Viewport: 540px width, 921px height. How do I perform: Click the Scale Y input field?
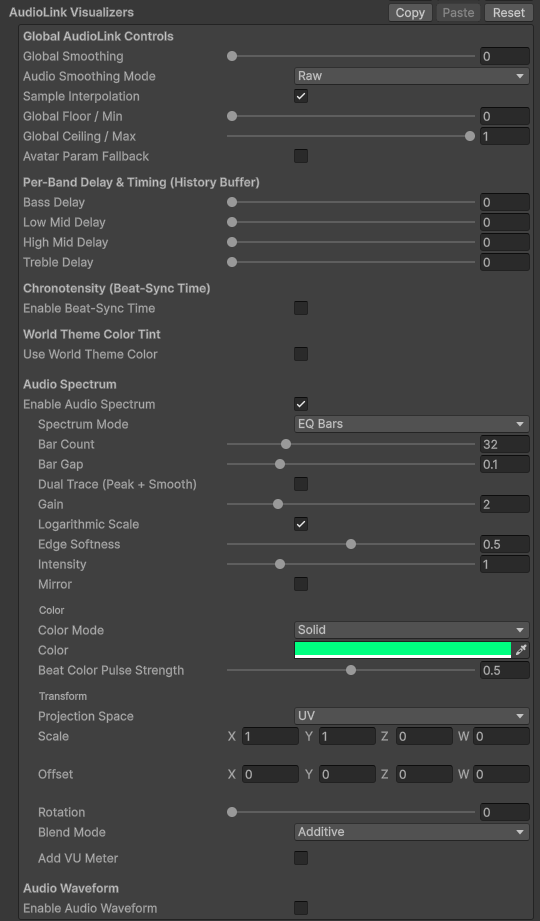click(x=347, y=736)
